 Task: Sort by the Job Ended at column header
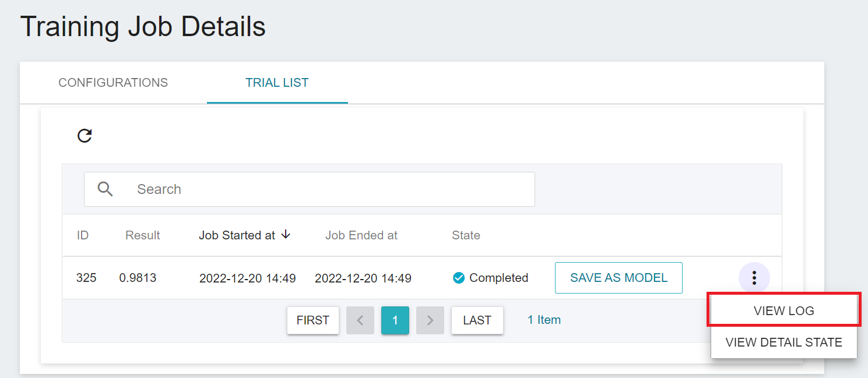click(x=361, y=235)
